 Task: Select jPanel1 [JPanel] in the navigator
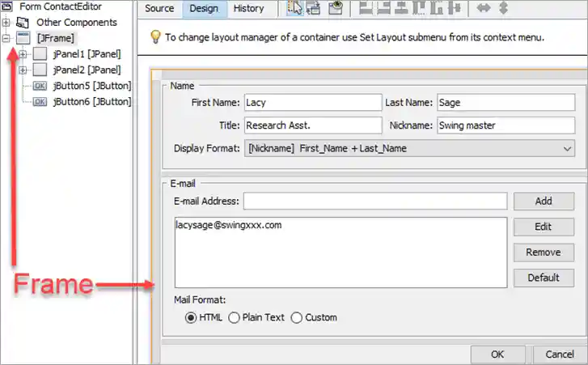pyautogui.click(x=87, y=54)
